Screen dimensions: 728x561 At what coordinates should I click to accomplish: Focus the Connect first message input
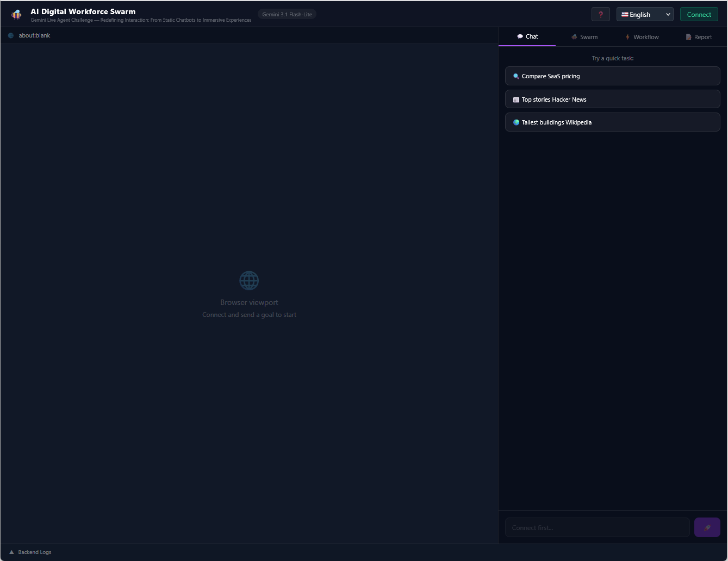[597, 527]
